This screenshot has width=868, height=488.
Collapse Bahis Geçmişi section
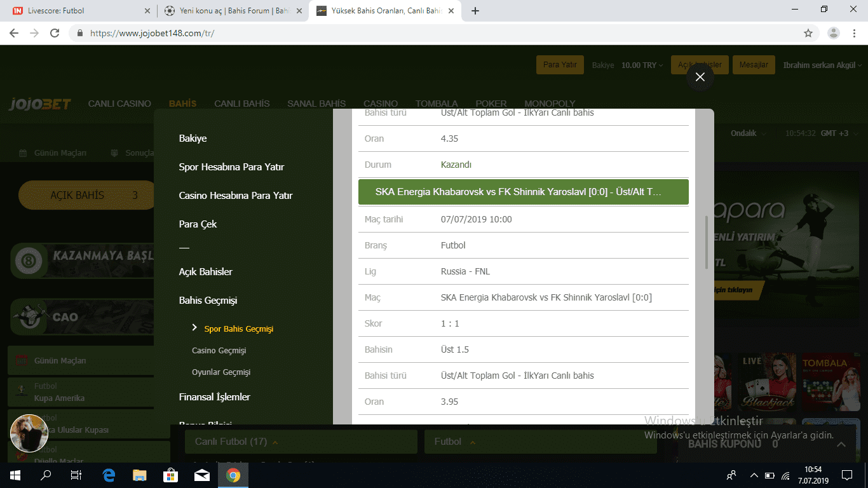tap(208, 301)
